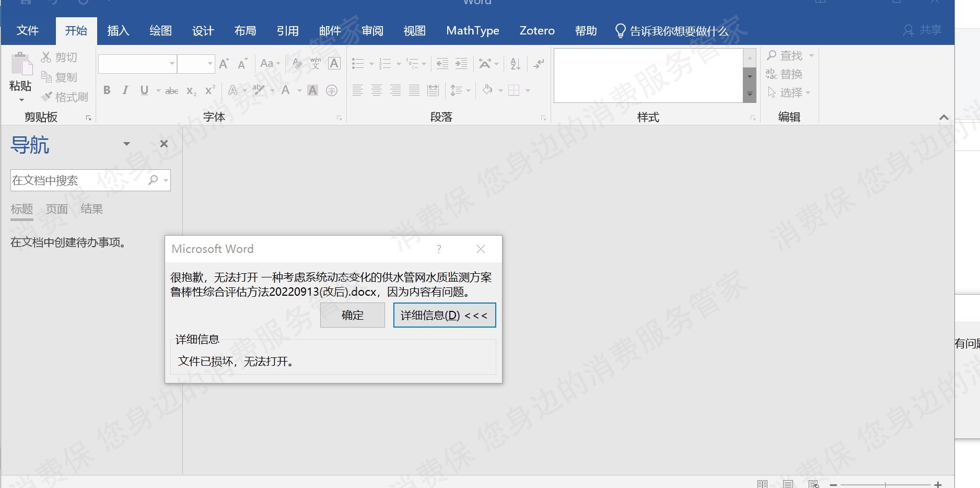This screenshot has height=488, width=980.
Task: Click the clear formatting icon
Action: click(x=297, y=64)
